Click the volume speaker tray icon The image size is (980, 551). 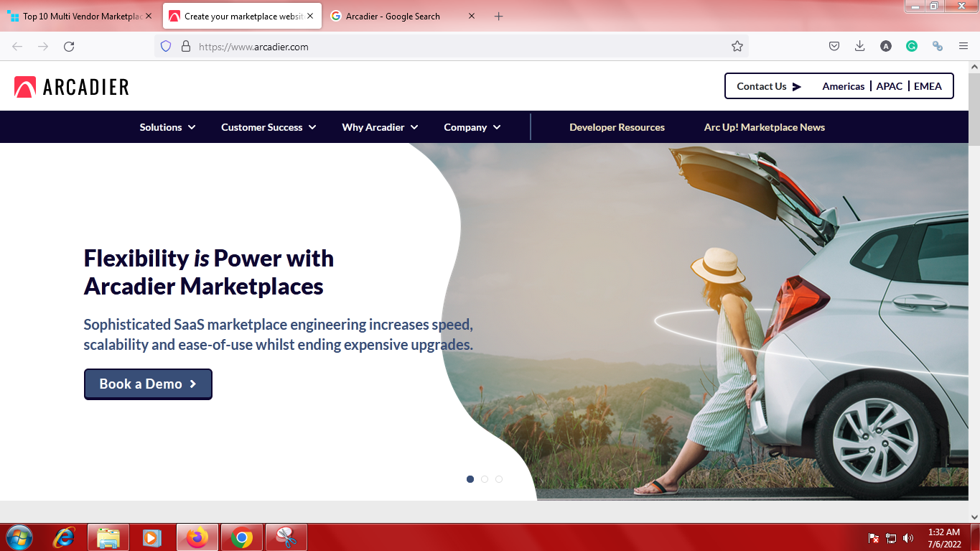click(908, 538)
